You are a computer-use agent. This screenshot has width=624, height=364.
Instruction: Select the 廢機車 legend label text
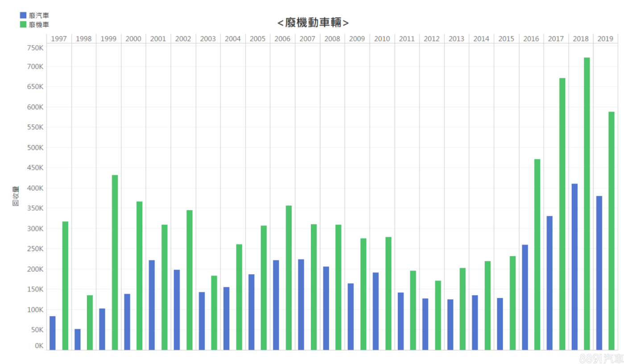click(39, 25)
